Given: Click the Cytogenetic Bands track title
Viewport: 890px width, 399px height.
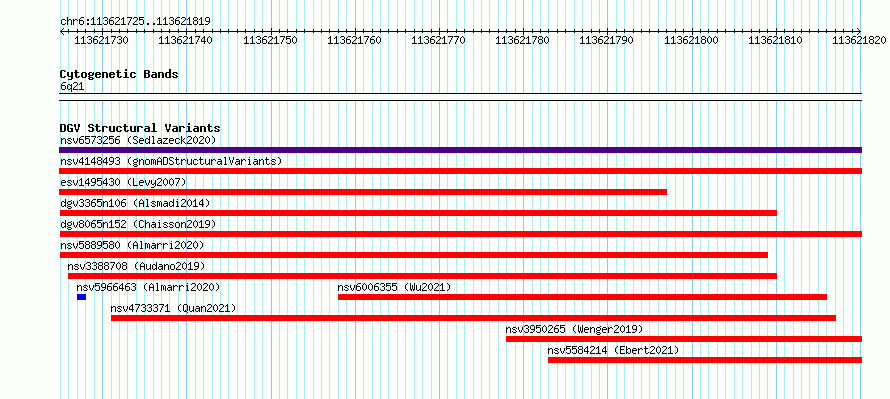Looking at the screenshot, I should point(119,74).
